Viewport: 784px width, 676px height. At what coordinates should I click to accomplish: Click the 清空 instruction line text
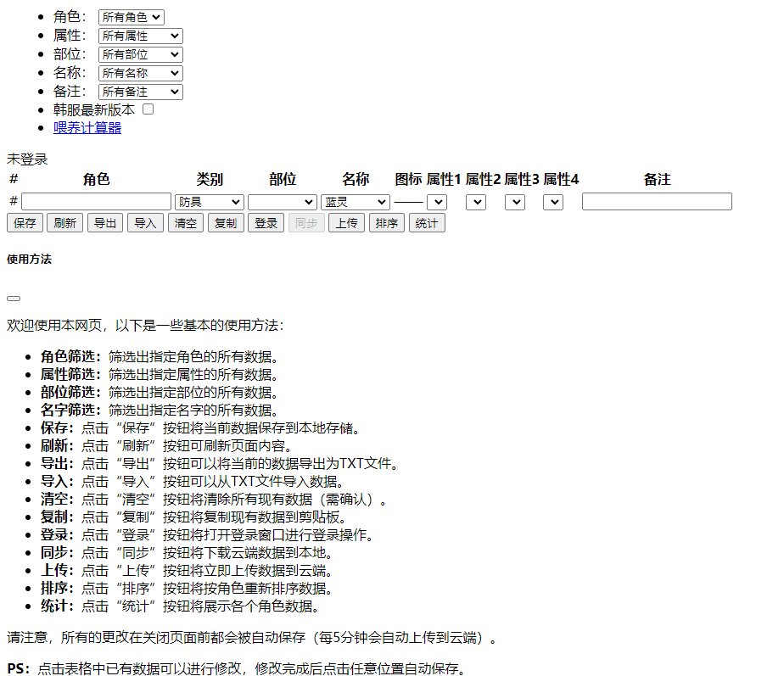[x=214, y=499]
